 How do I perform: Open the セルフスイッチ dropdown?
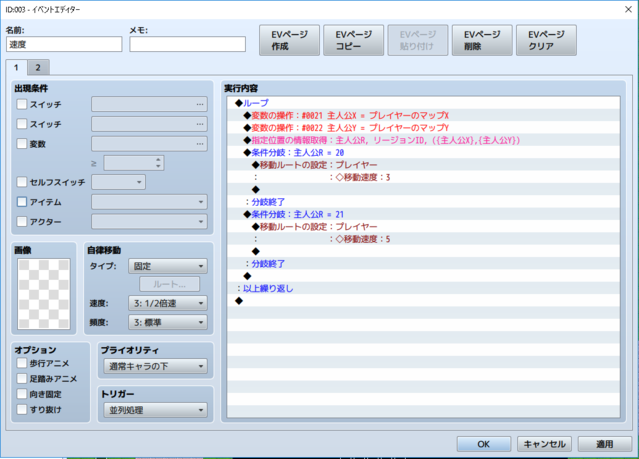[x=118, y=182]
